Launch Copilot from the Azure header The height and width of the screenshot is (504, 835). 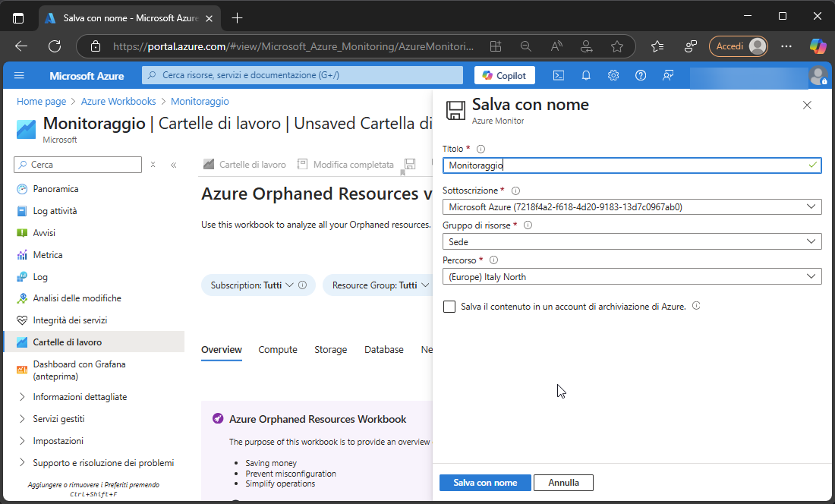505,75
